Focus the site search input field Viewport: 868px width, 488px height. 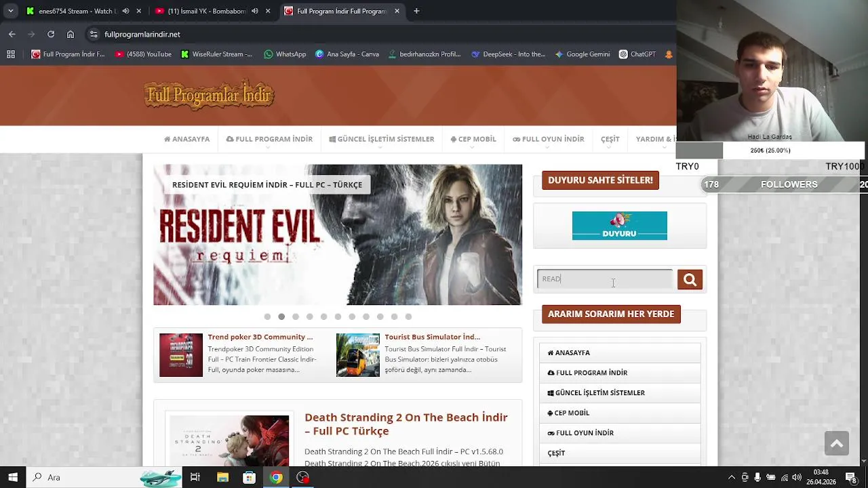tap(605, 279)
